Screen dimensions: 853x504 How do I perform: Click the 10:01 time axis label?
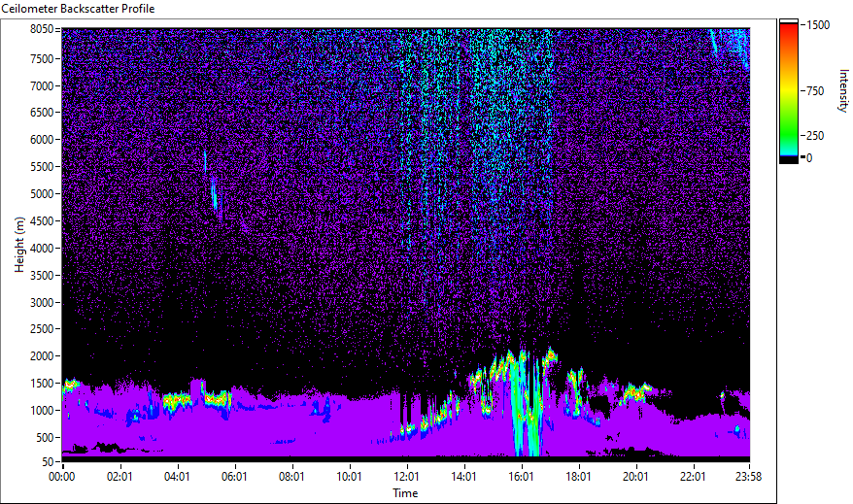point(349,477)
